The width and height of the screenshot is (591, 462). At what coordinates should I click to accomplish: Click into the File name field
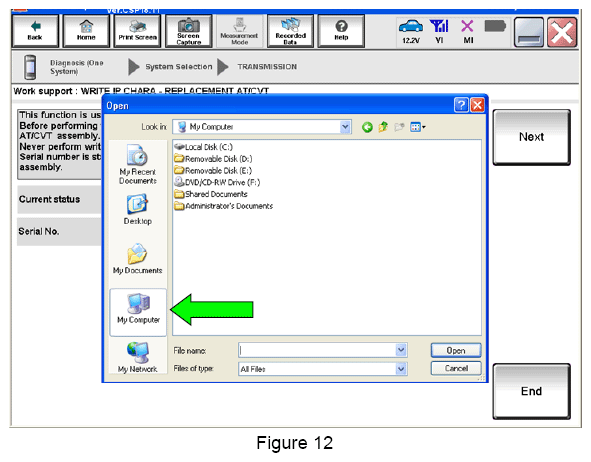click(x=317, y=350)
